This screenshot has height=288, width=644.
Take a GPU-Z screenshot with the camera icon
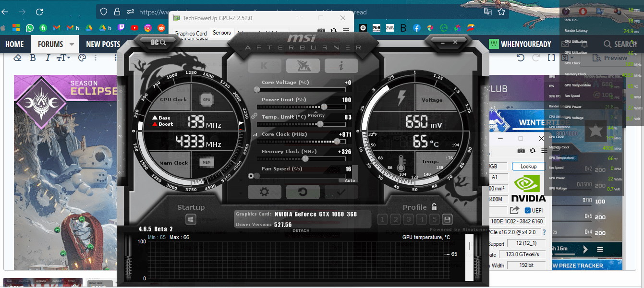[x=521, y=150]
